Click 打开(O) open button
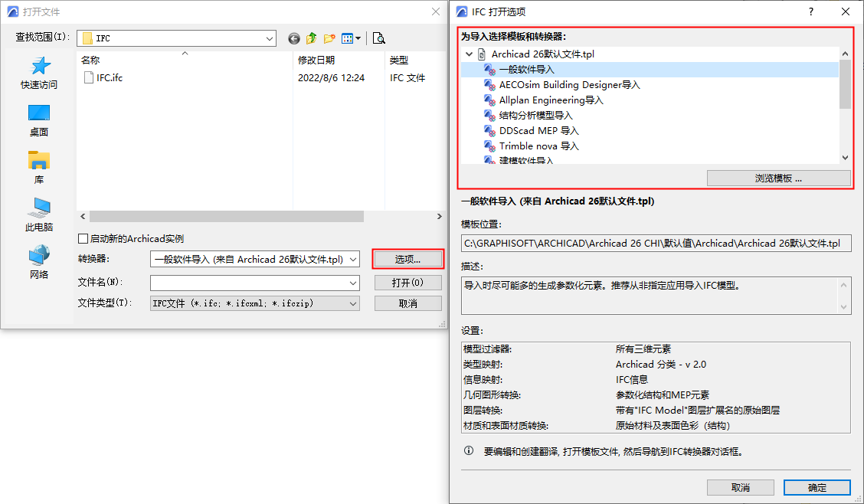The image size is (864, 504). click(x=407, y=283)
